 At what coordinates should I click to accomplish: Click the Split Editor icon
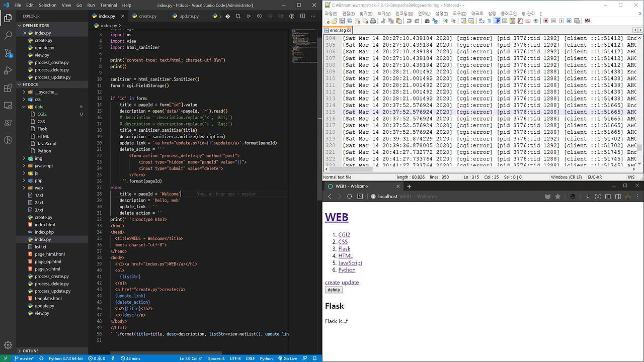(x=303, y=16)
